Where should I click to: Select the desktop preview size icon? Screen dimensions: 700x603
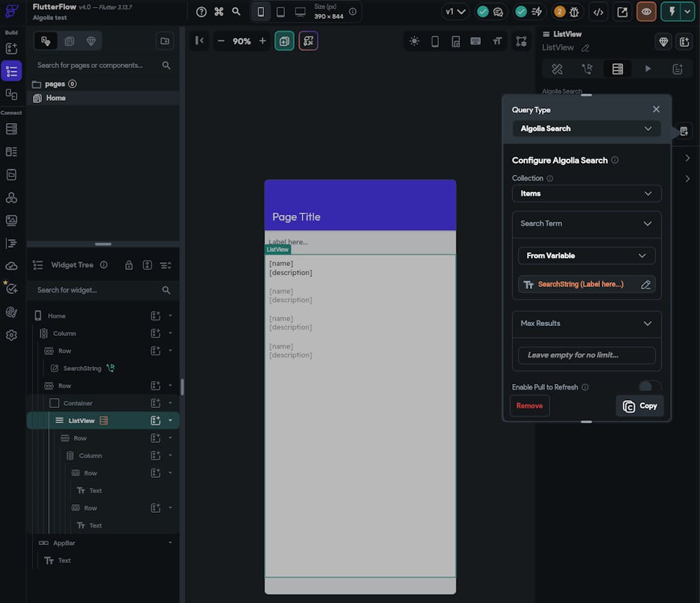pyautogui.click(x=300, y=11)
